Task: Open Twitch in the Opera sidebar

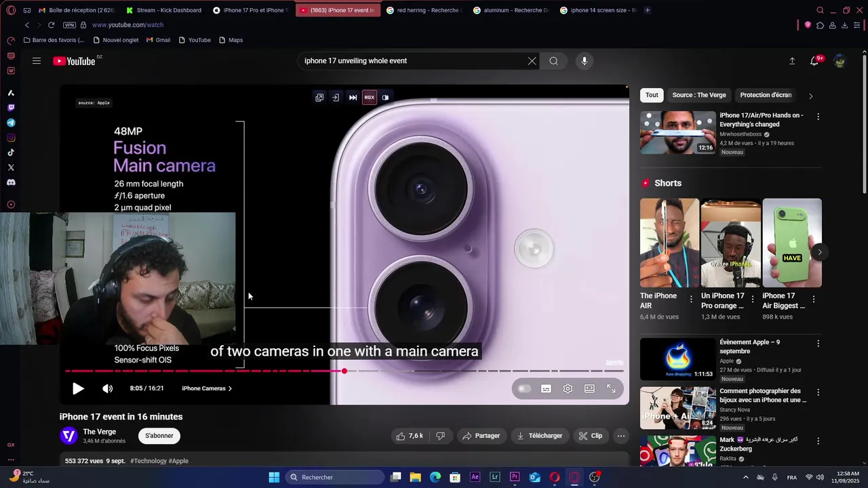Action: [x=11, y=108]
